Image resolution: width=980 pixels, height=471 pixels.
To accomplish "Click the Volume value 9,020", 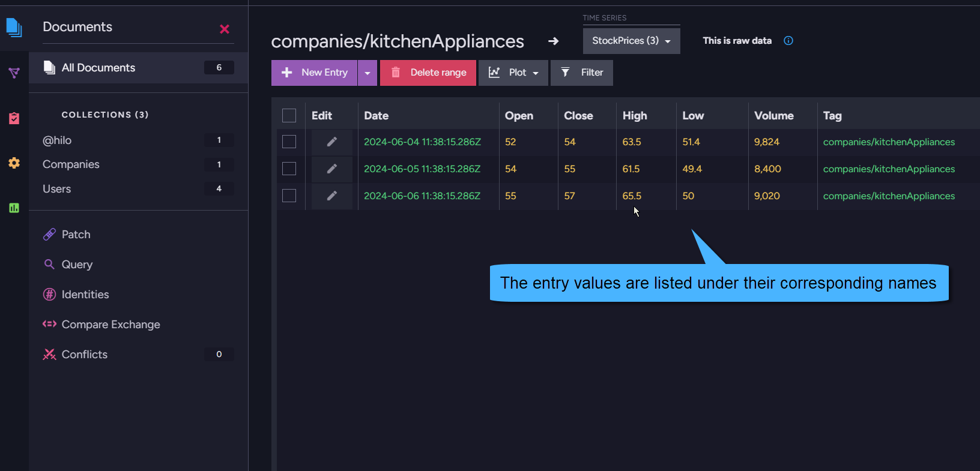I will coord(767,196).
